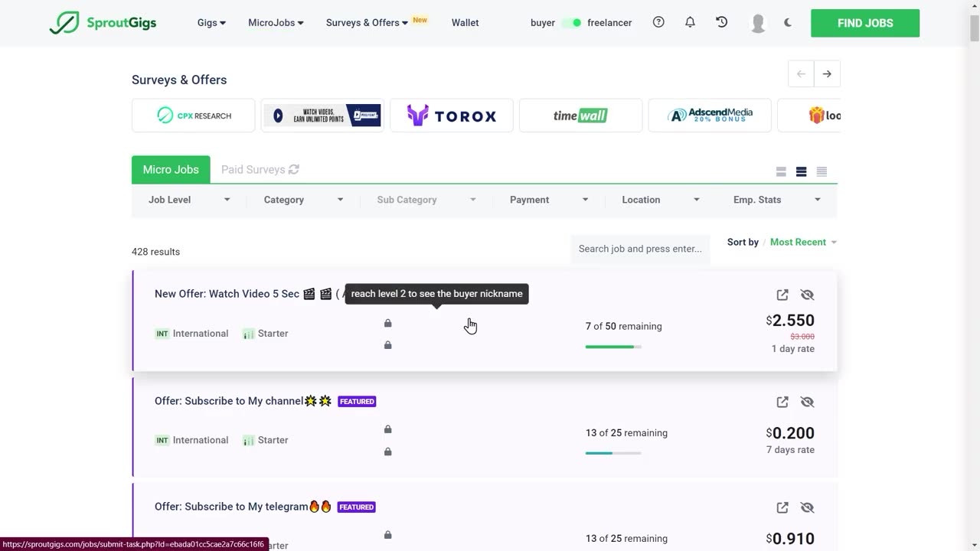Click FEATURED badge on My telegram job
Screen dimensions: 980x551
click(357, 507)
